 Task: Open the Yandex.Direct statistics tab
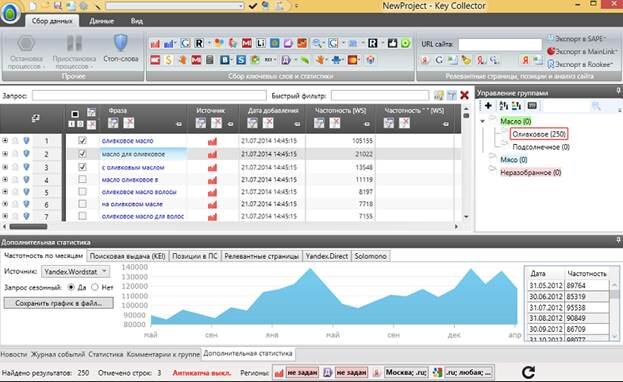[327, 256]
